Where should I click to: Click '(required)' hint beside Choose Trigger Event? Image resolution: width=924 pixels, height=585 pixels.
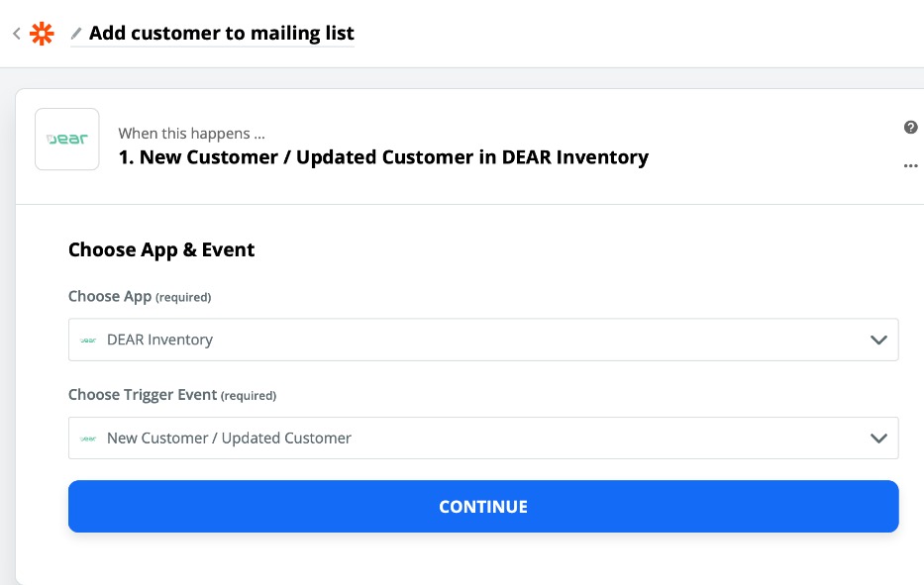[x=249, y=395]
